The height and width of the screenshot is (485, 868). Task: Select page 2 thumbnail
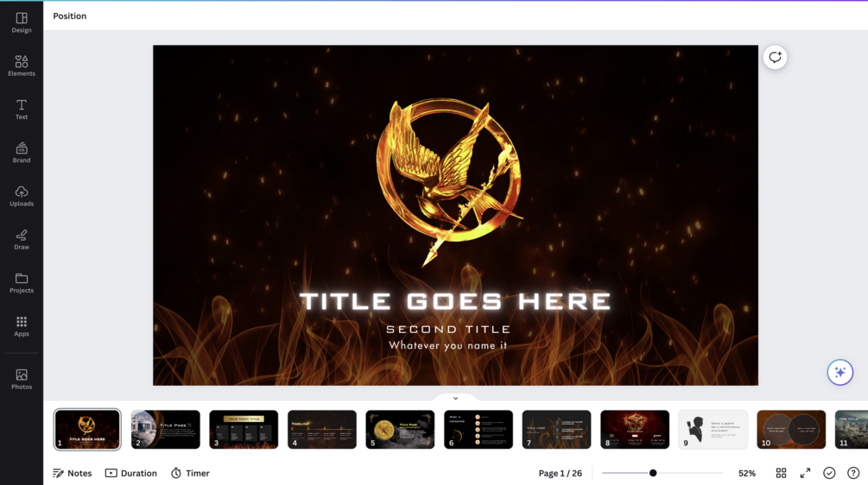[166, 429]
